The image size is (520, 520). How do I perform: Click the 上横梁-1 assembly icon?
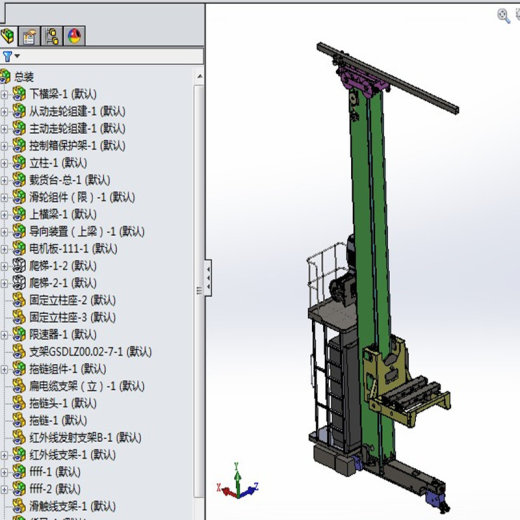(x=19, y=214)
